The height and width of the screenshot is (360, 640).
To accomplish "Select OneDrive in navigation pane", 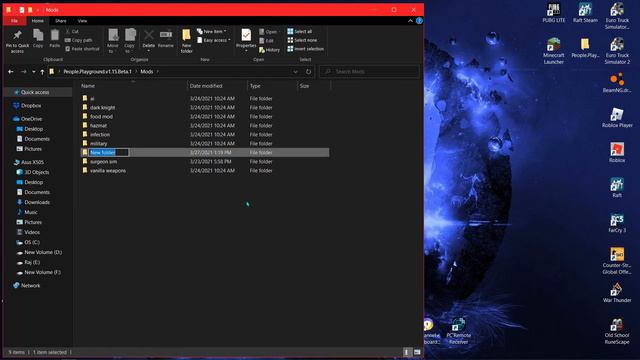I will coord(31,119).
